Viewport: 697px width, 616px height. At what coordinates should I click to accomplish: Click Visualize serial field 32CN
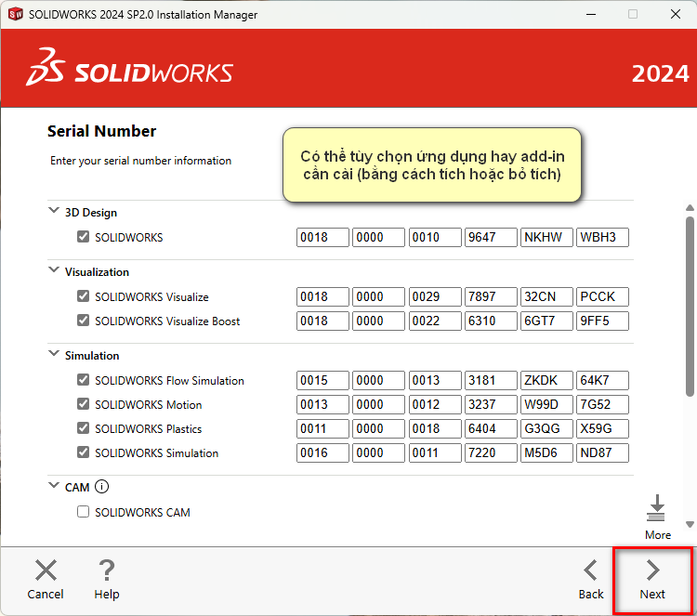(546, 296)
